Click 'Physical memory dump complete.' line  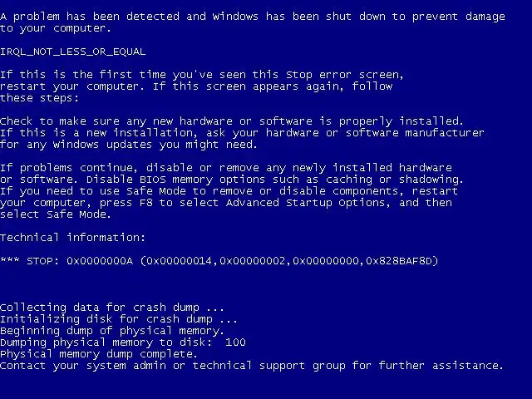pos(98,354)
